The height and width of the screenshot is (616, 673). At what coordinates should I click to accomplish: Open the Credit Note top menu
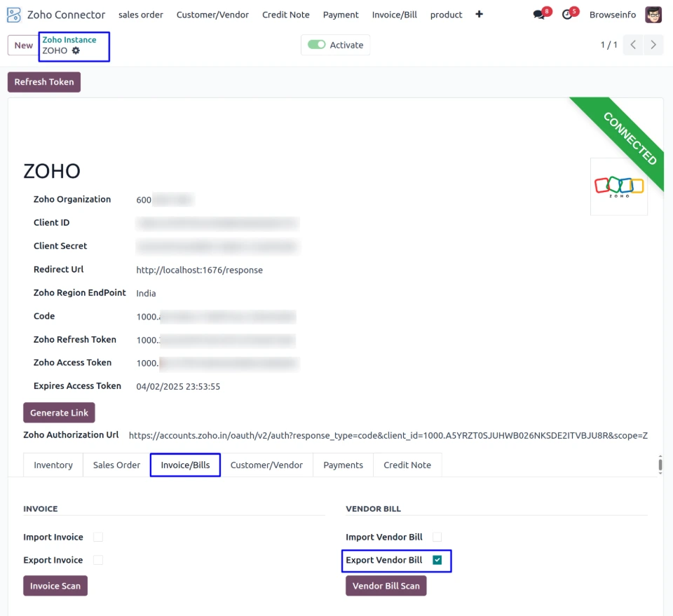pos(286,15)
